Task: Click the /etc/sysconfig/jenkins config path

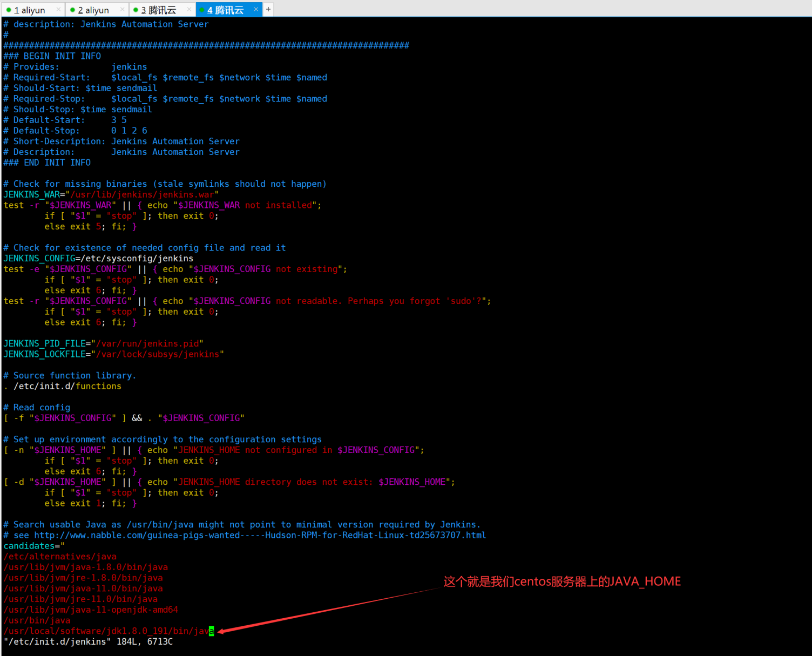Action: tap(137, 259)
